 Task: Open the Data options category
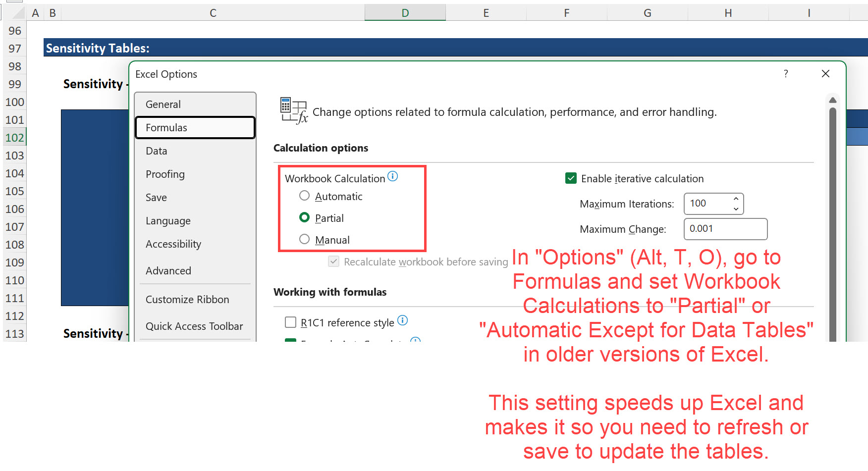(195, 151)
